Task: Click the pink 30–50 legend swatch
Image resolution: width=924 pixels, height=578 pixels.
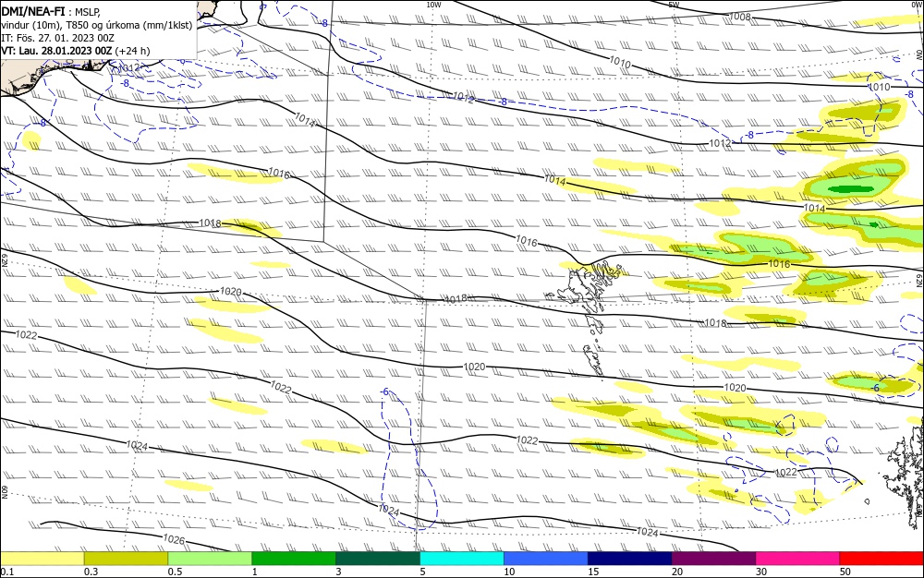Action: tap(798, 558)
